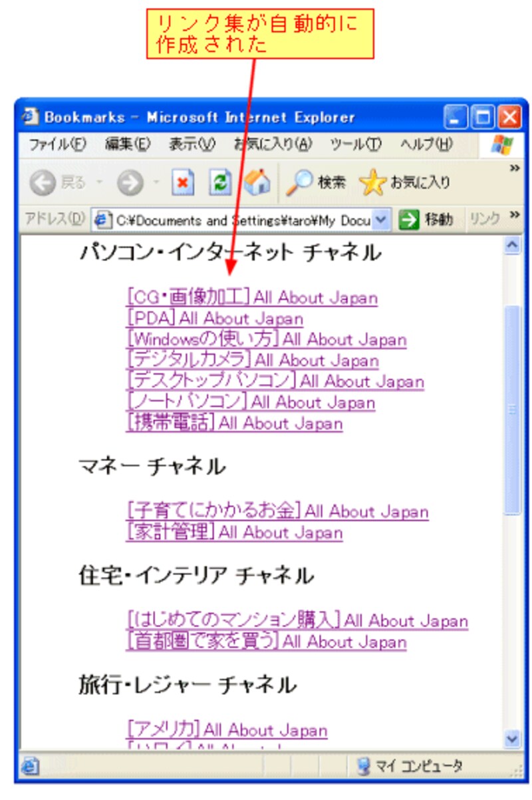Click the Forward arrow button
This screenshot has width=532, height=800.
pyautogui.click(x=130, y=183)
